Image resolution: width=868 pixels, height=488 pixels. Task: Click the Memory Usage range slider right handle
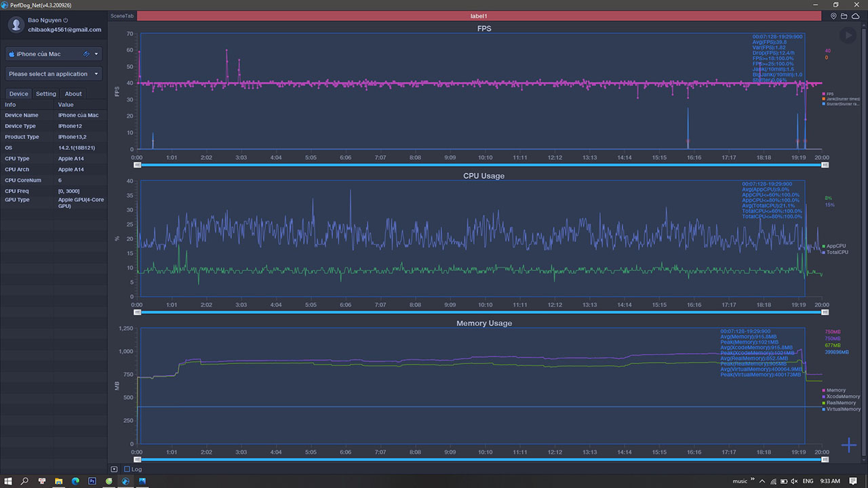(825, 459)
